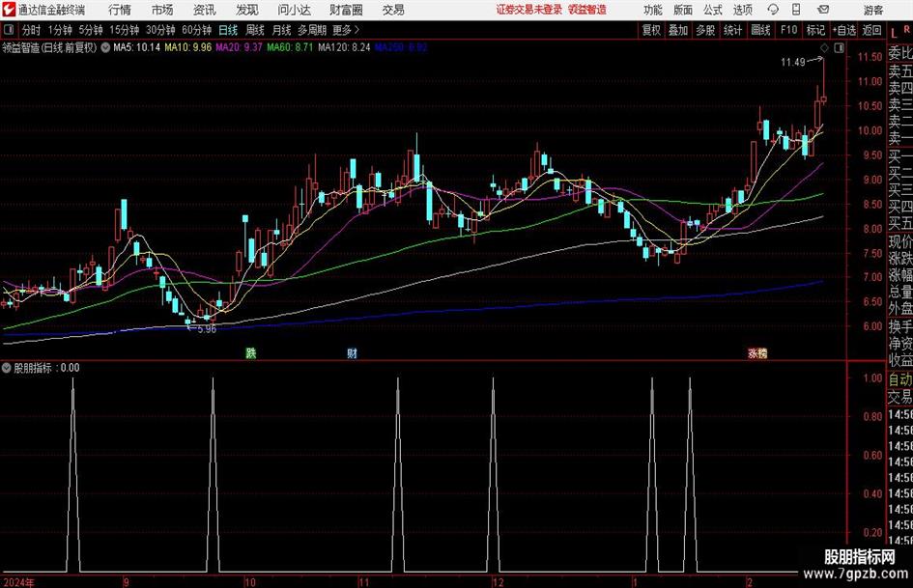Image resolution: width=913 pixels, height=588 pixels.
Task: Click the 标记 mark button
Action: tap(815, 30)
